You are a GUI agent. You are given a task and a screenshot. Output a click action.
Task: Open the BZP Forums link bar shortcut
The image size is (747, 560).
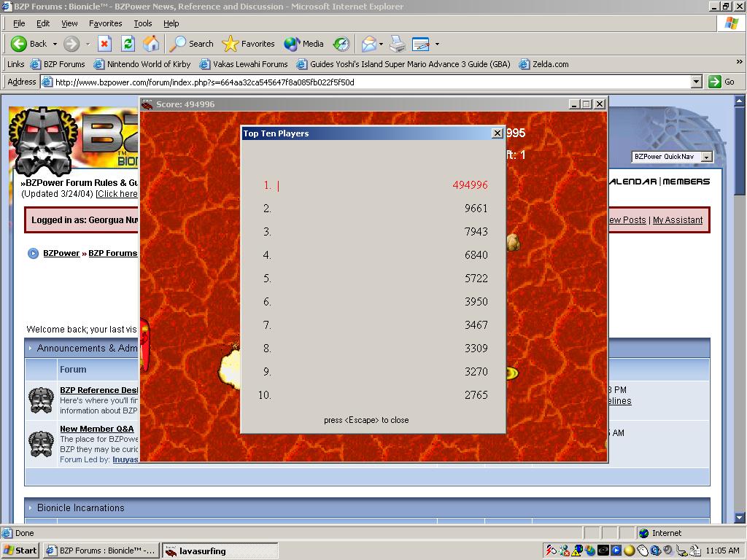coord(57,64)
